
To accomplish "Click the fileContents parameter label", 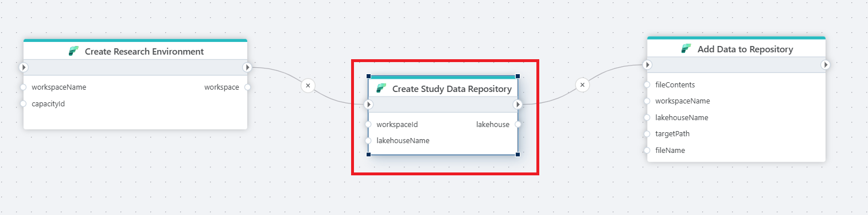I will [675, 85].
